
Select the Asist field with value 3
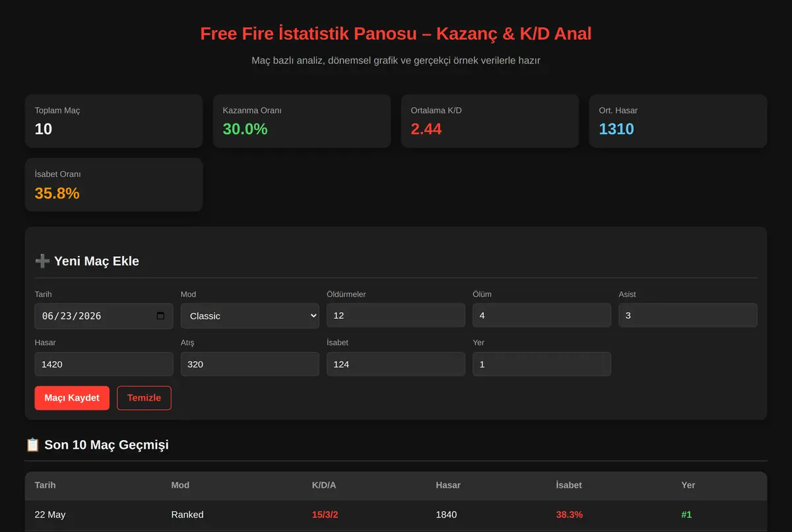tap(688, 316)
